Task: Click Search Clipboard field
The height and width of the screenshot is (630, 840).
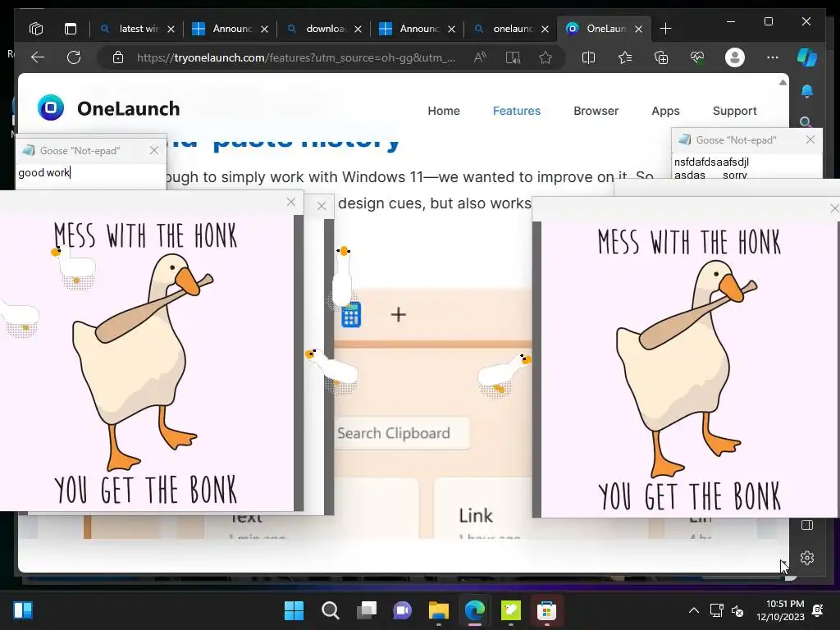Action: (x=400, y=433)
